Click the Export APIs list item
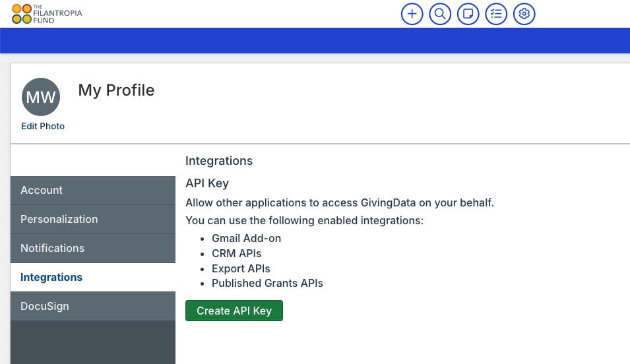Viewport: 630px width, 364px height. click(x=241, y=268)
